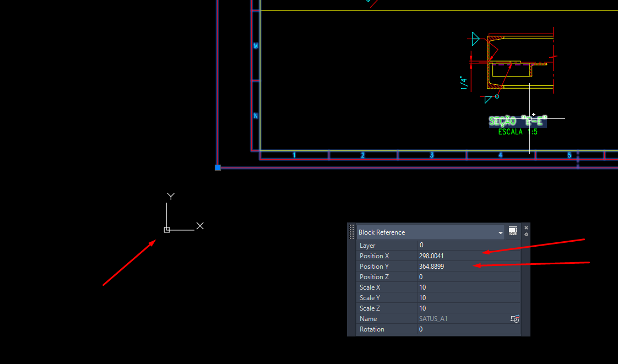
Task: Click the blue insertion grip of the block
Action: point(218,167)
